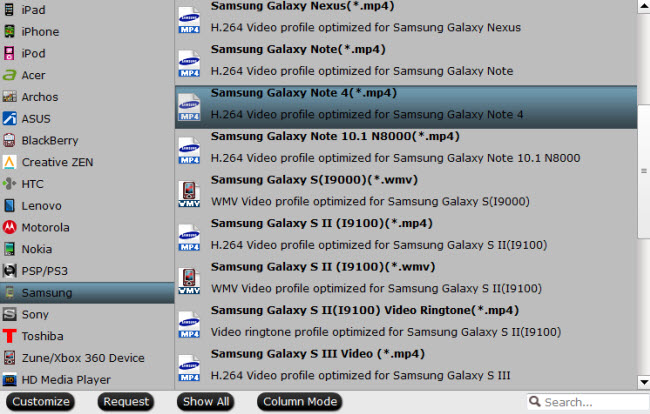Select the PSP/PS3 category label
This screenshot has height=414, width=650.
[44, 271]
